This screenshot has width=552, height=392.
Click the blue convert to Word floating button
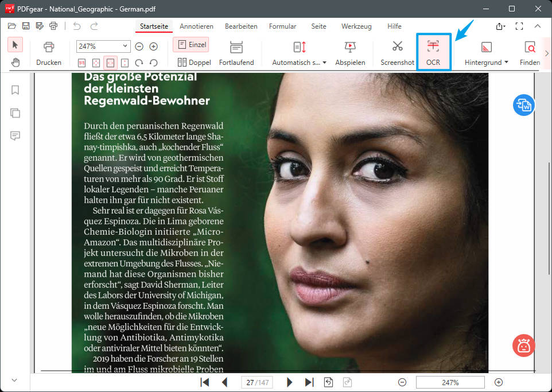pyautogui.click(x=523, y=105)
